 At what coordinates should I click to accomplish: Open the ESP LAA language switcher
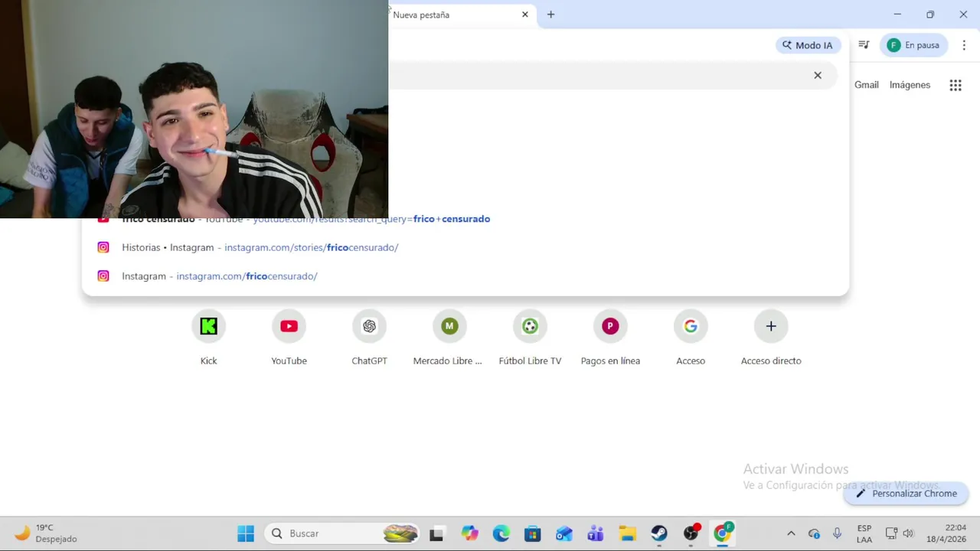pyautogui.click(x=864, y=533)
